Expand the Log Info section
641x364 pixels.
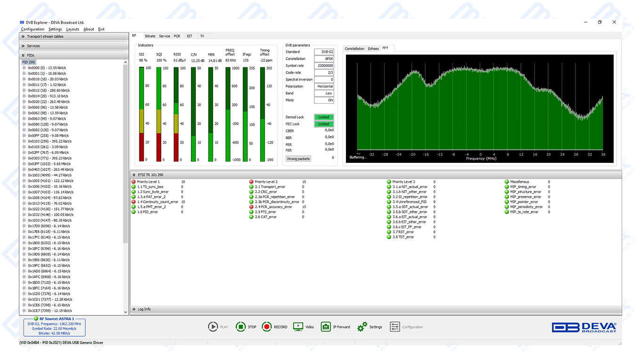click(134, 309)
